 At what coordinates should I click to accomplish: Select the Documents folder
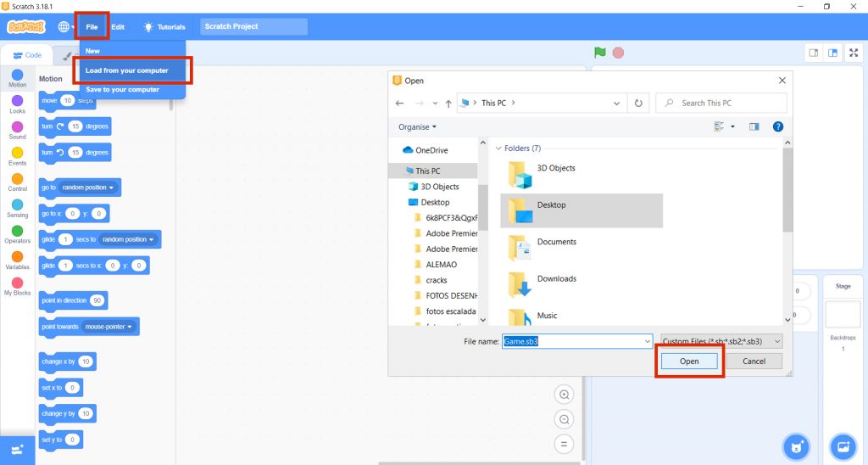[581, 247]
